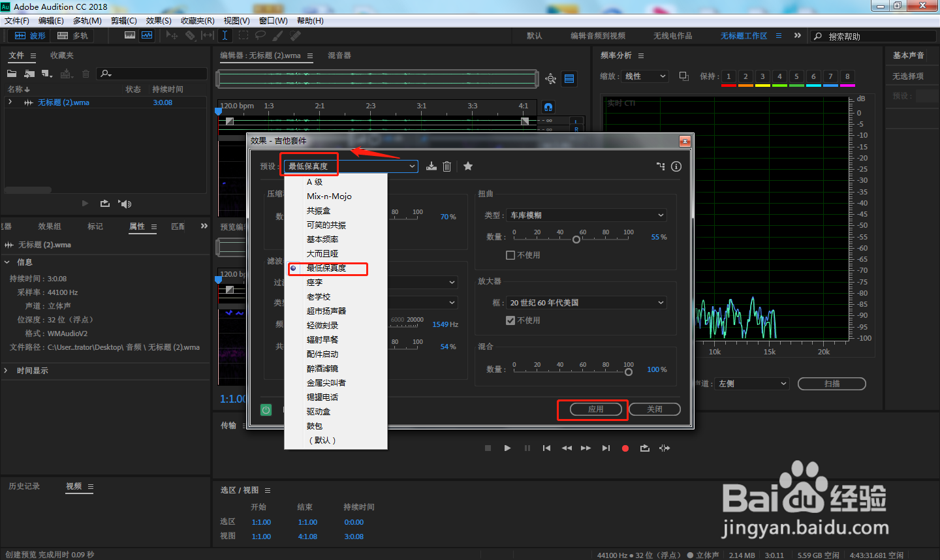Open zoom 线性 dropdown in Frequency Analysis

[x=645, y=76]
